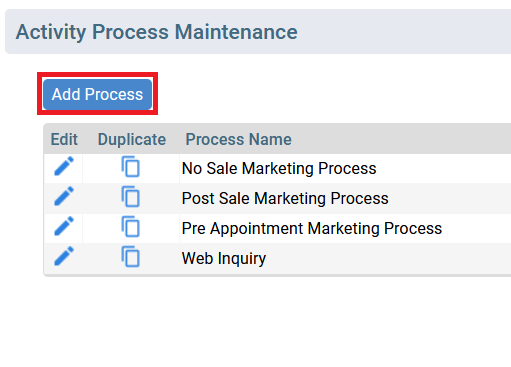Viewport: 511px width, 367px height.
Task: Edit the No Sale Marketing Process
Action: click(x=64, y=166)
